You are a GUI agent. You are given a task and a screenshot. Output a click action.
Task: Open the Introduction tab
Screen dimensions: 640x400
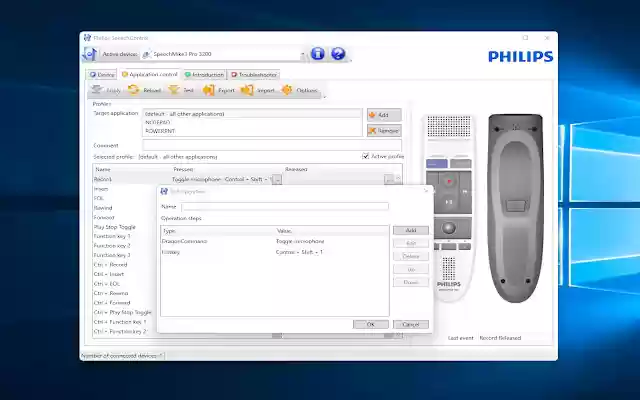coord(204,75)
